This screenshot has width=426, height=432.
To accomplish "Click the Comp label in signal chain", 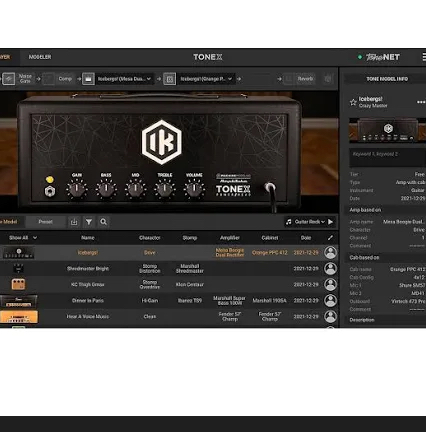I will pyautogui.click(x=65, y=79).
